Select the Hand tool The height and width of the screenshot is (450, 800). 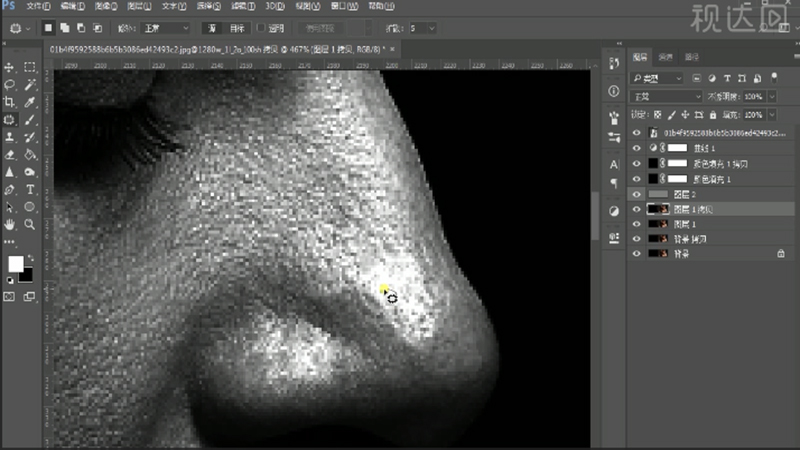click(x=9, y=224)
